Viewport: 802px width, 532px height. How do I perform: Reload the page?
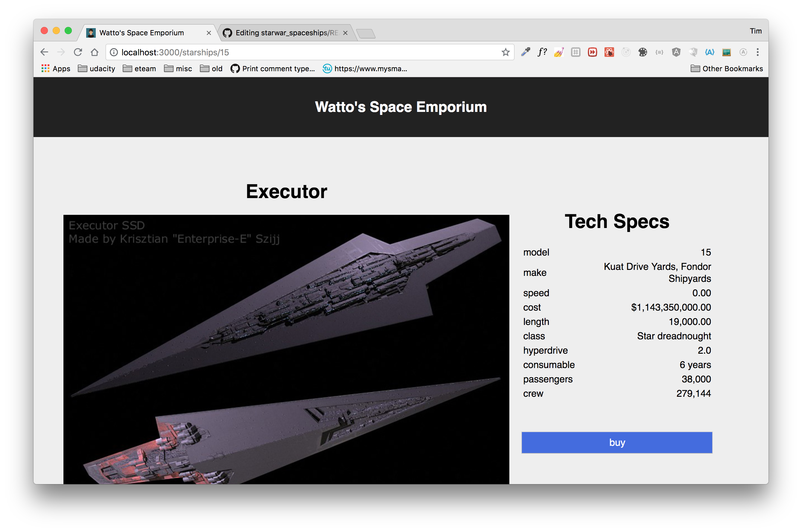click(x=78, y=52)
